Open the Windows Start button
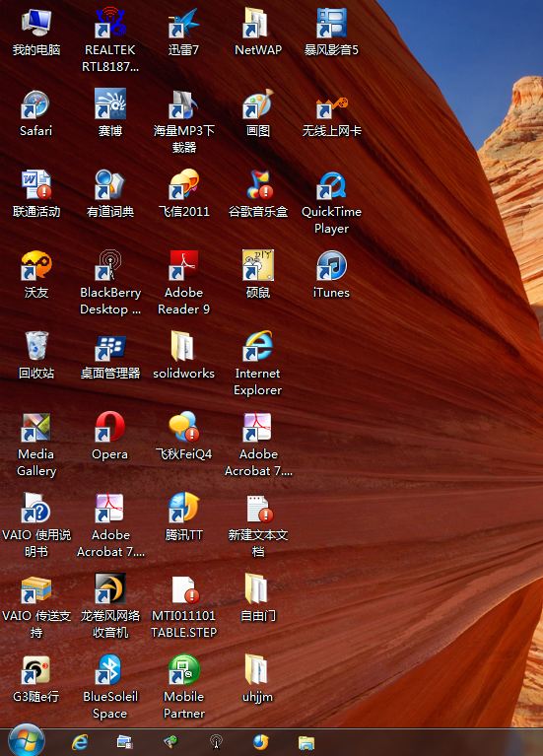The width and height of the screenshot is (543, 756). click(x=27, y=740)
